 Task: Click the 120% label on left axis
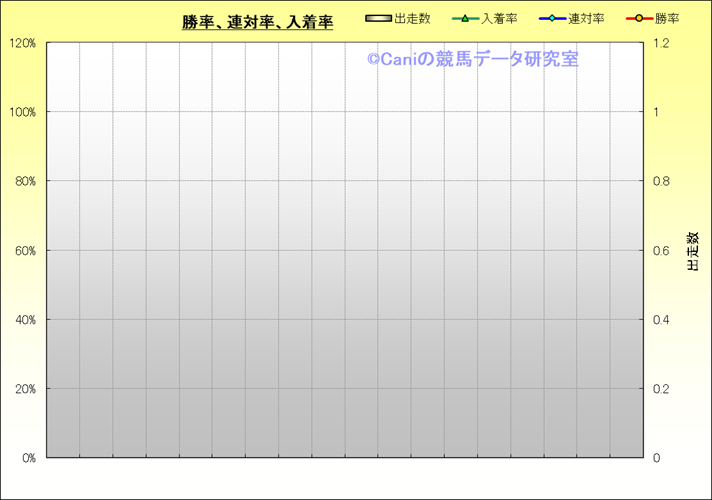click(x=21, y=43)
